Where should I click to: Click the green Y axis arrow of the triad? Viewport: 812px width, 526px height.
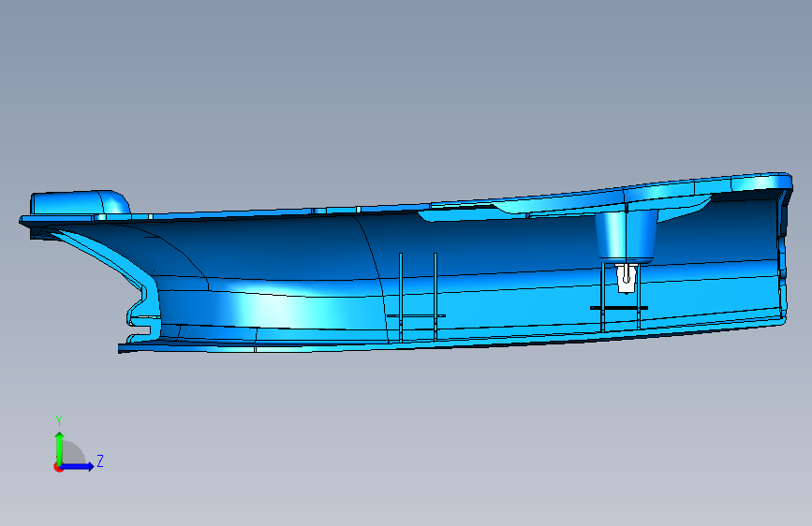click(59, 447)
